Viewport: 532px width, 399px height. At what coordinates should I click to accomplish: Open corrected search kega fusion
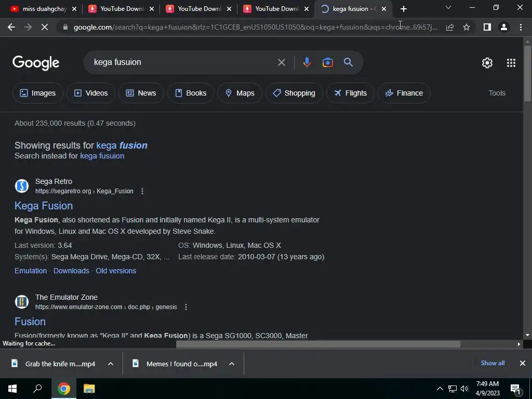point(122,145)
